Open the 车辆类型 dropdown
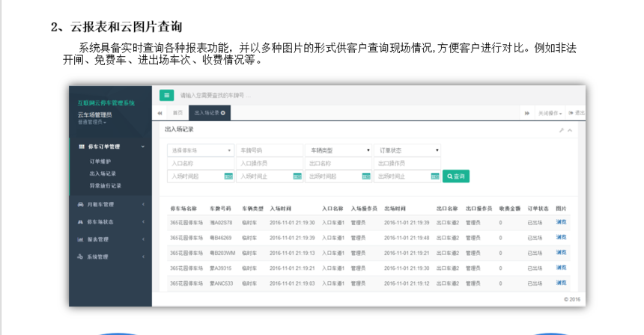Image resolution: width=644 pixels, height=335 pixels. coord(338,150)
